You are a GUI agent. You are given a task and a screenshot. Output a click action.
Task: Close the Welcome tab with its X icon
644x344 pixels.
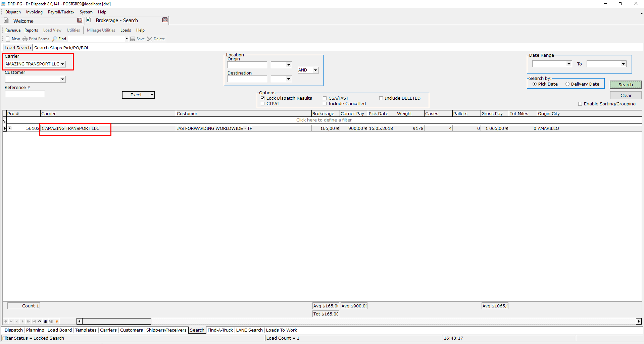pos(80,20)
